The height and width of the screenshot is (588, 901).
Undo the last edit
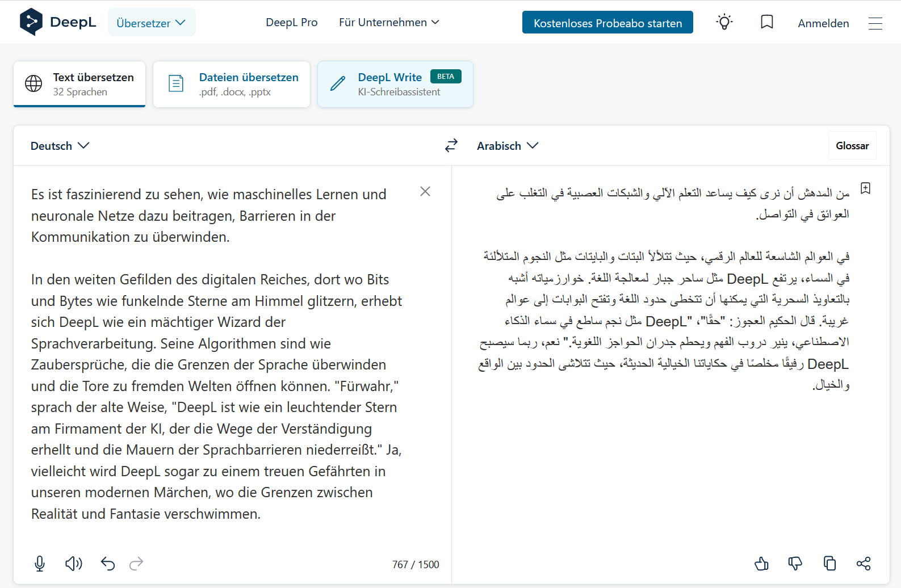point(108,564)
